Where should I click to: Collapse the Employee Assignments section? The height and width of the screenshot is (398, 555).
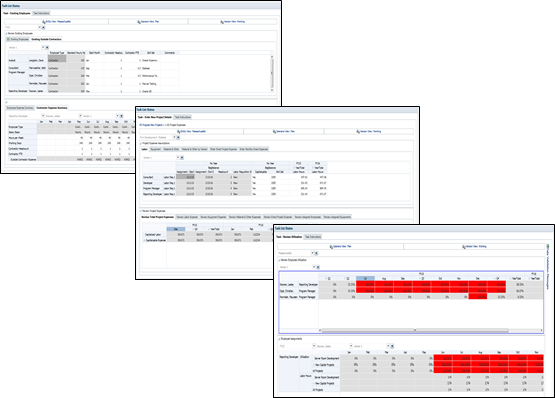[x=279, y=339]
